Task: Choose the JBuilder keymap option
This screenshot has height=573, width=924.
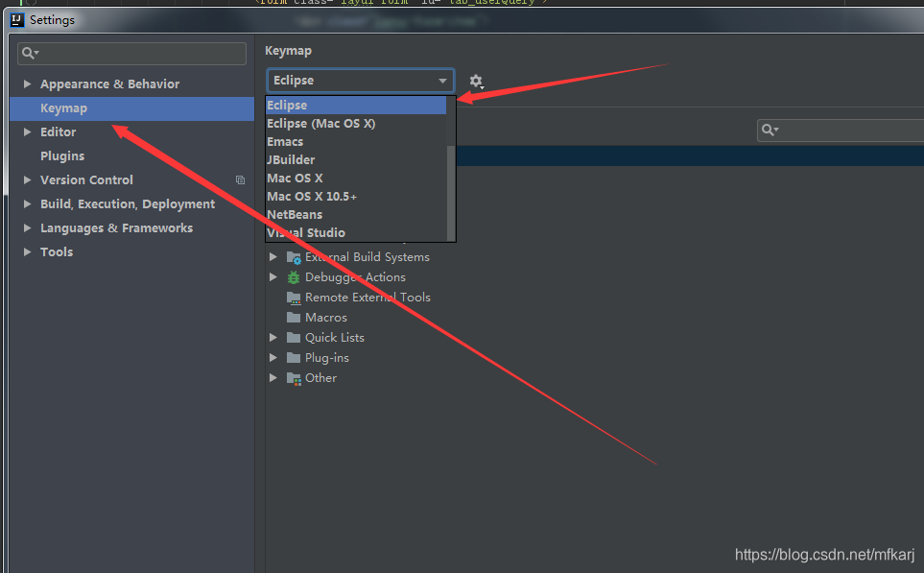Action: pos(356,160)
